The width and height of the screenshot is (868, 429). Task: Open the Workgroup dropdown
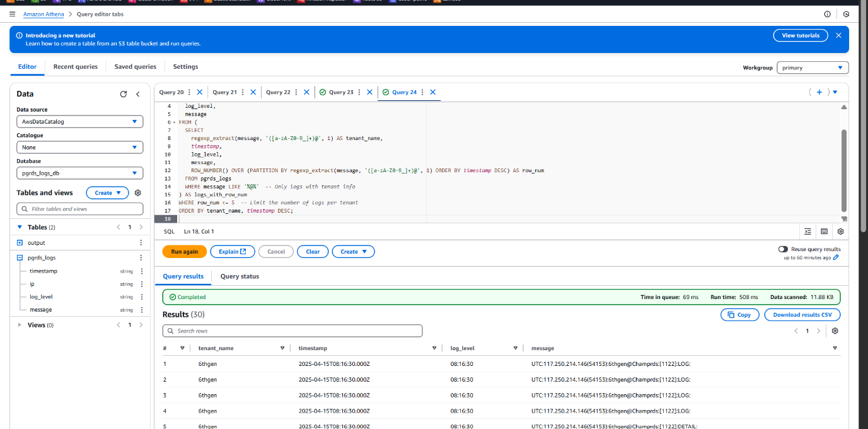[x=813, y=68]
